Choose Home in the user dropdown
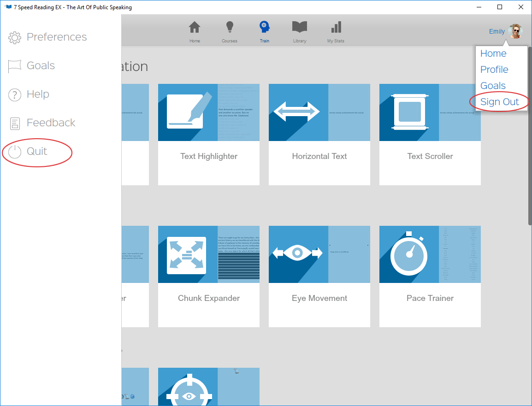 pyautogui.click(x=493, y=53)
